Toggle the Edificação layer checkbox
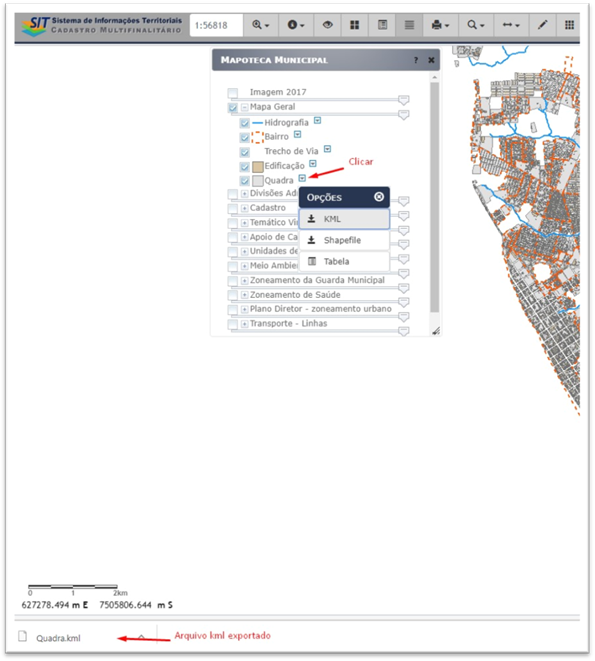 pyautogui.click(x=245, y=167)
